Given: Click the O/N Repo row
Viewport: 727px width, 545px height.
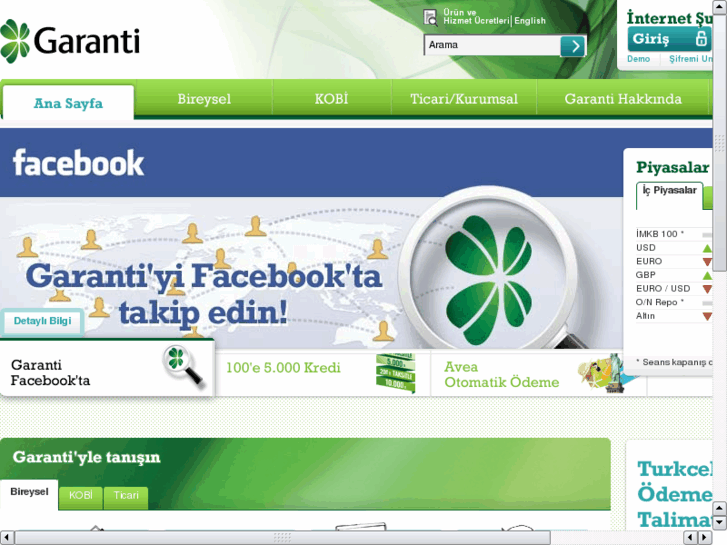Looking at the screenshot, I should [674, 302].
